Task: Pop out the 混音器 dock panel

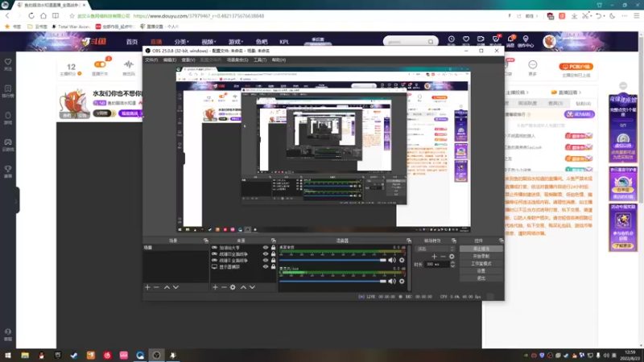Action: tap(409, 241)
